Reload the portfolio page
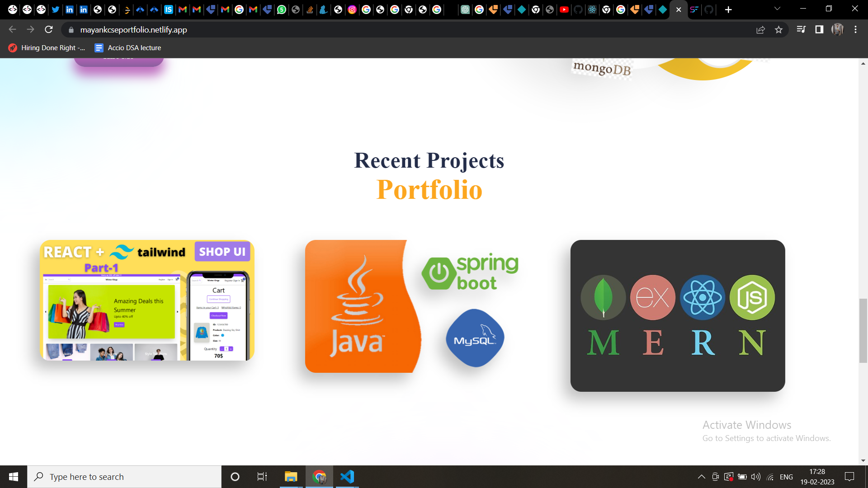 (48, 29)
